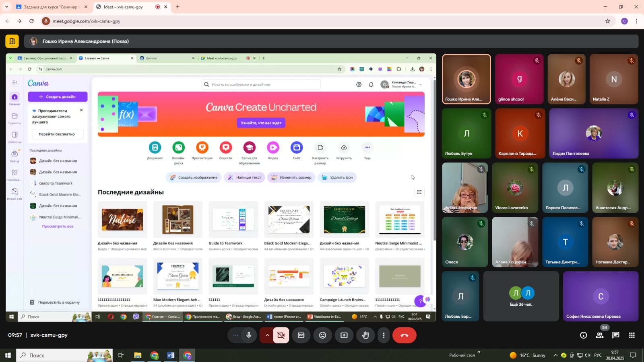Viewport: 644px width, 362px height.
Task: Turn on the camera in Meet
Action: pyautogui.click(x=281, y=335)
